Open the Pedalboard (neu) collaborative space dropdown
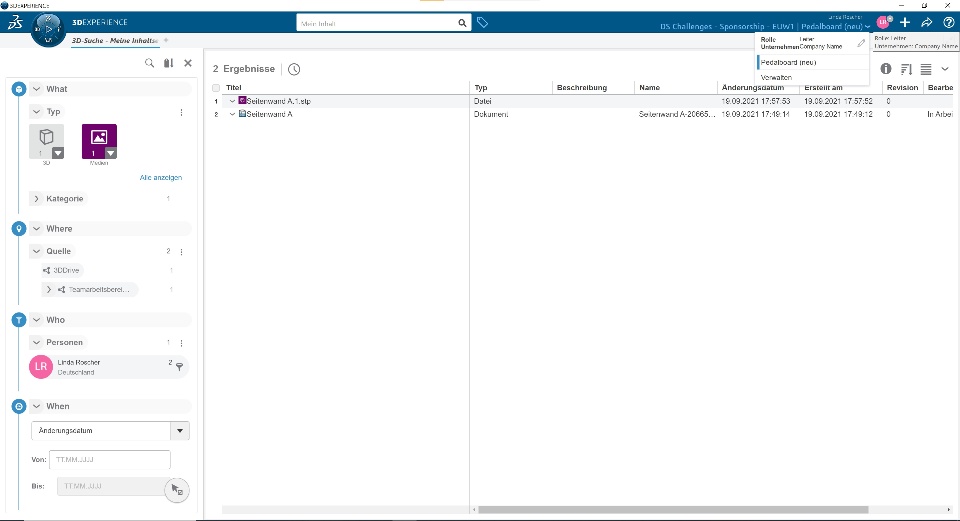Screen dimensions: 960x521 tap(836, 27)
